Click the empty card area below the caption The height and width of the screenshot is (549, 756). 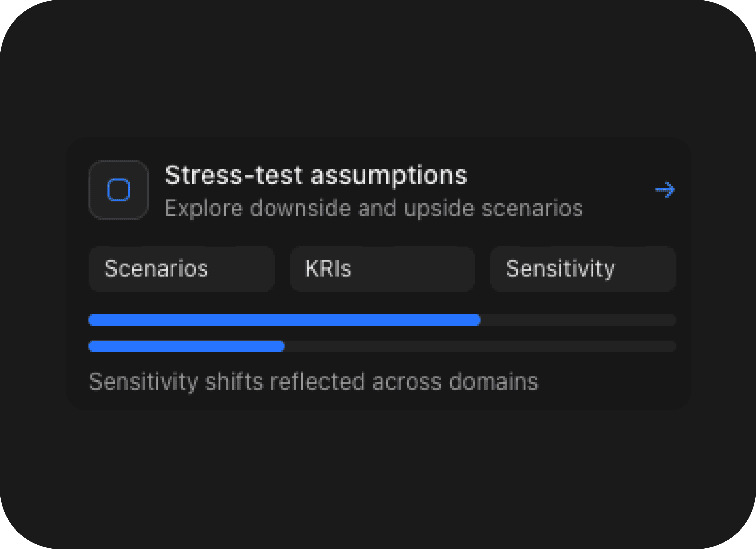click(378, 402)
